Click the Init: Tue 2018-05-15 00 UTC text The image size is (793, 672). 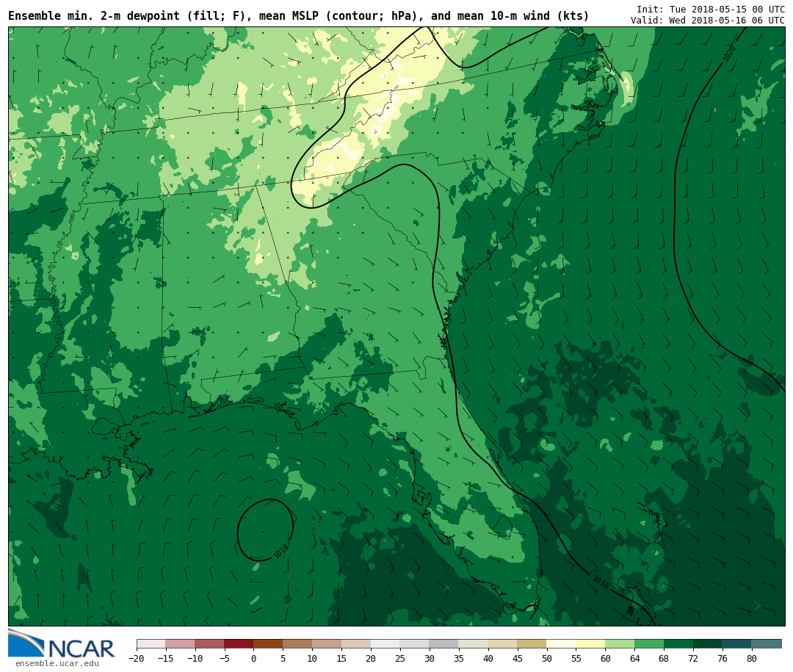(711, 9)
